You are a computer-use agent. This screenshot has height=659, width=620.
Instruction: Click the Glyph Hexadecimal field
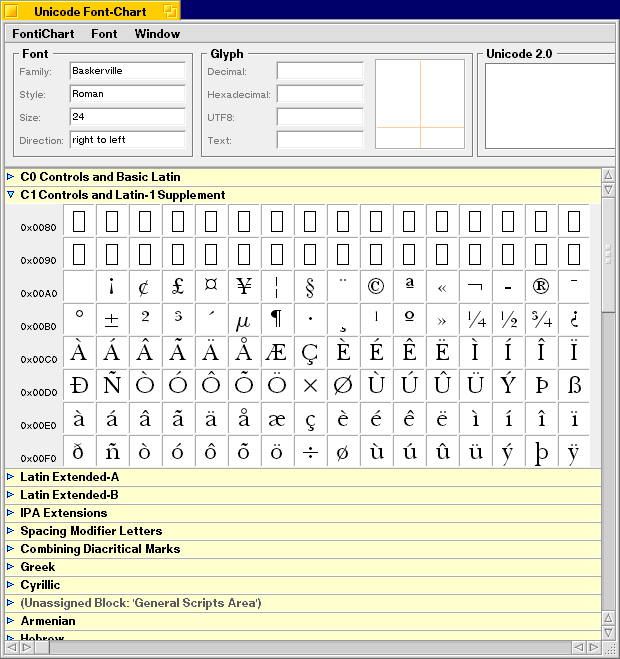[x=320, y=94]
